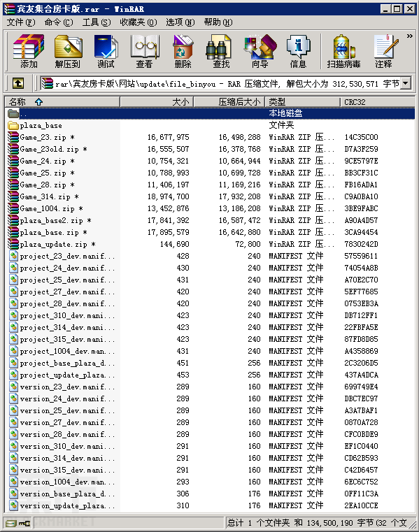Click the Comment (注释) notepad icon
This screenshot has height=532, width=419.
tap(384, 51)
